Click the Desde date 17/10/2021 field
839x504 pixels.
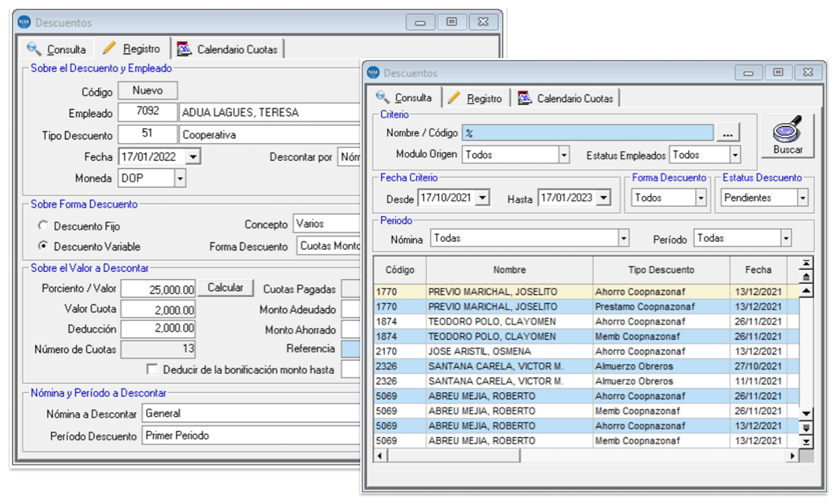[x=447, y=198]
